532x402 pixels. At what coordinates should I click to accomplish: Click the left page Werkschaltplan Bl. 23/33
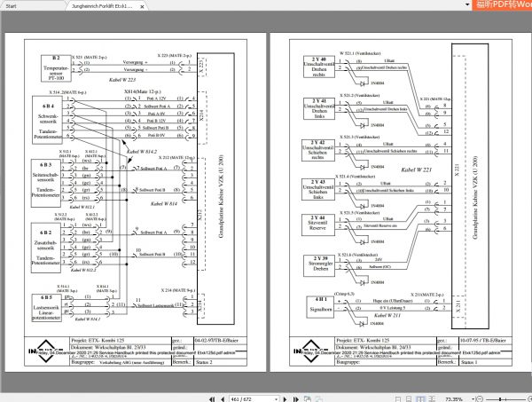click(x=136, y=202)
